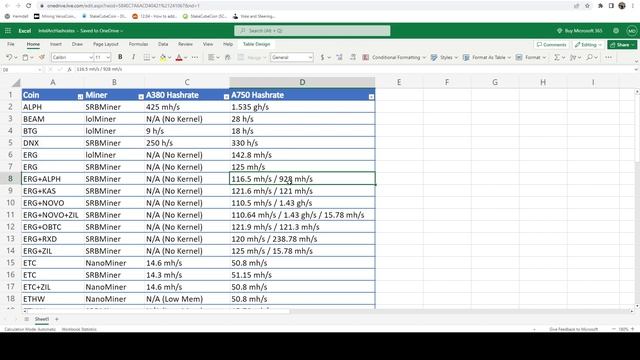
Task: Add a new sheet with plus icon
Action: (x=57, y=319)
